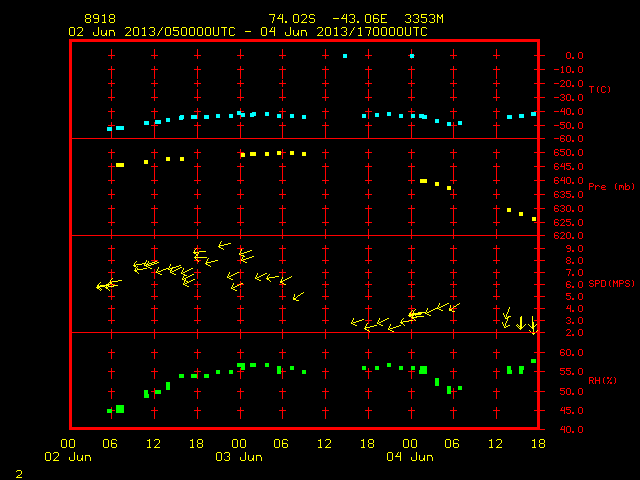The image size is (640, 480).
Task: Click the 02 Jun date label on the time axis
Action: coord(68,456)
